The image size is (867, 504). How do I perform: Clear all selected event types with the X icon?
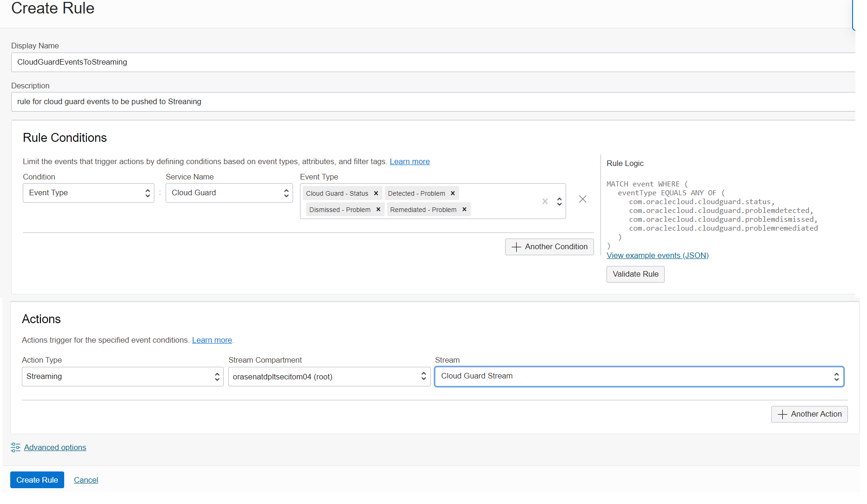(545, 201)
